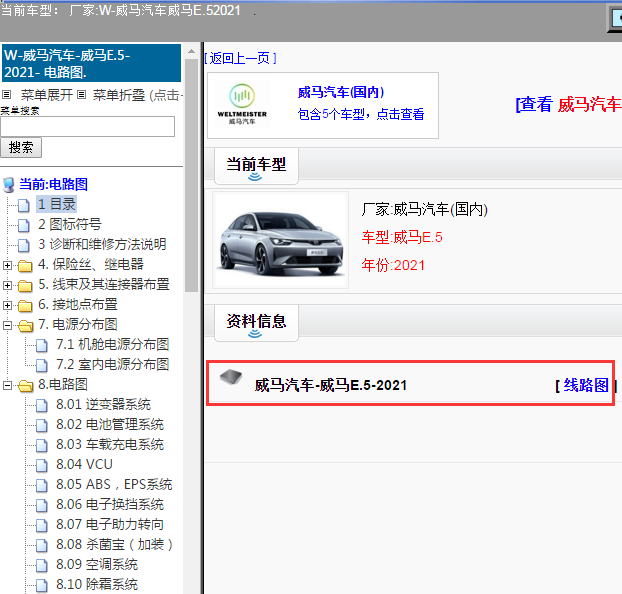Screen dimensions: 622x594
Task: Click the 资料信息 tab header
Action: (x=256, y=323)
